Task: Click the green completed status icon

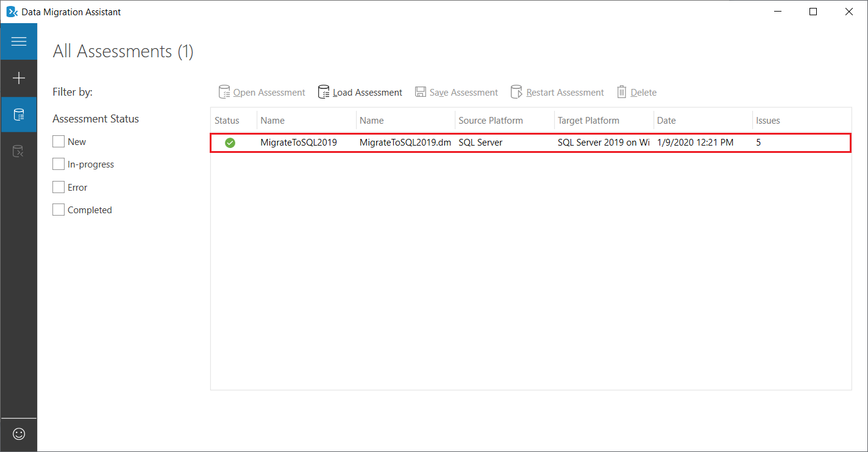Action: [x=230, y=143]
